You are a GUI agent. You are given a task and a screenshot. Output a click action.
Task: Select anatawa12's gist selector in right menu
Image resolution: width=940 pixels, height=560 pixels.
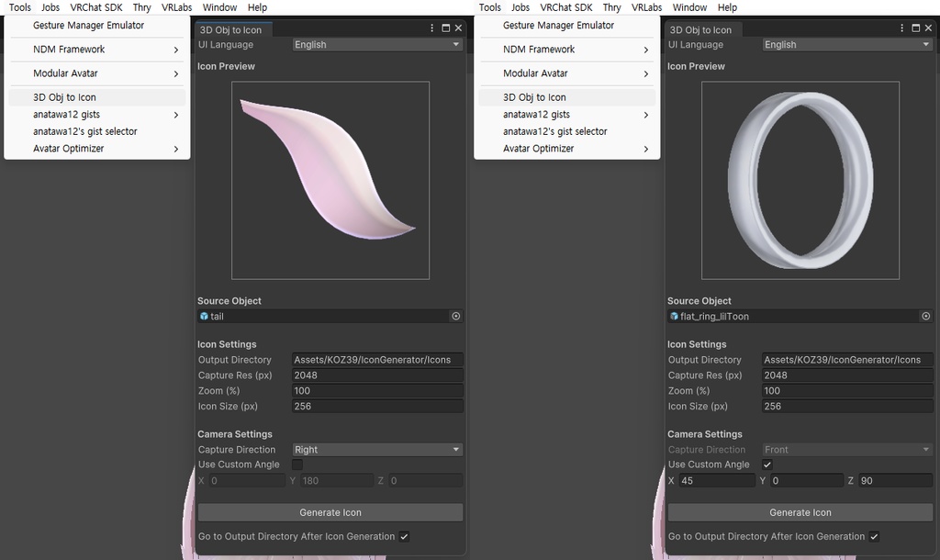click(567, 131)
